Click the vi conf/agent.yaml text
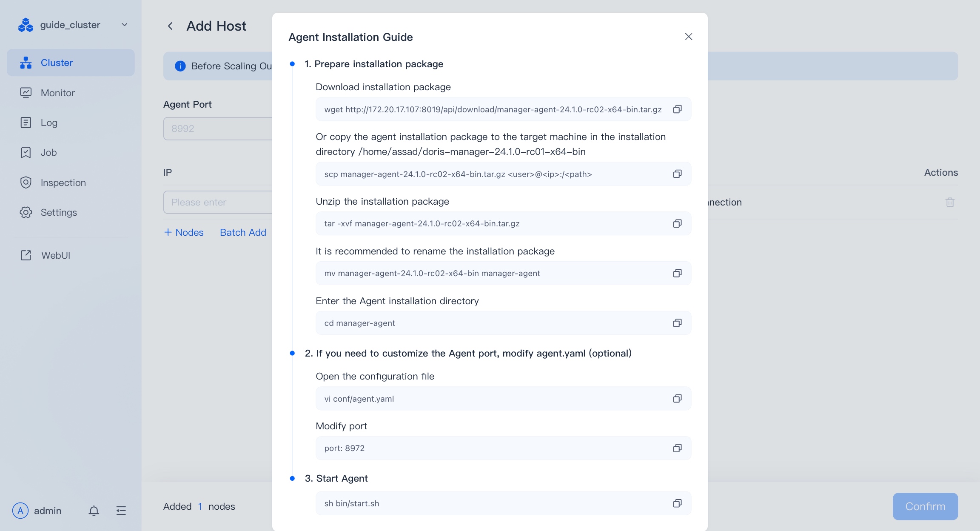980x531 pixels. tap(359, 399)
